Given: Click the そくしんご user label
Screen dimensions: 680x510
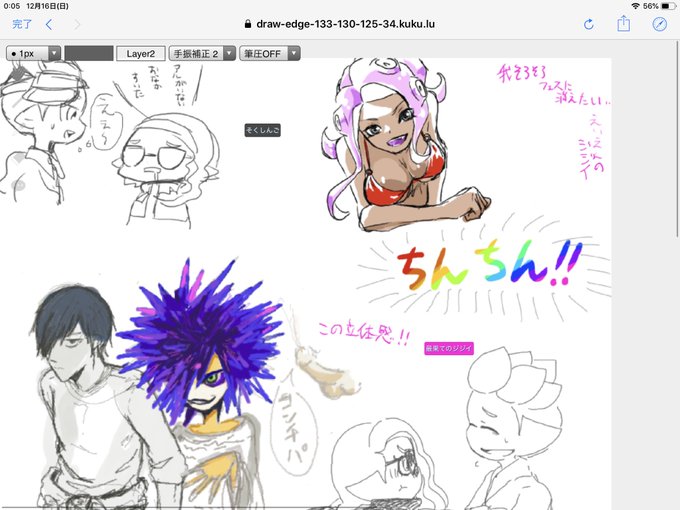Looking at the screenshot, I should [262, 130].
